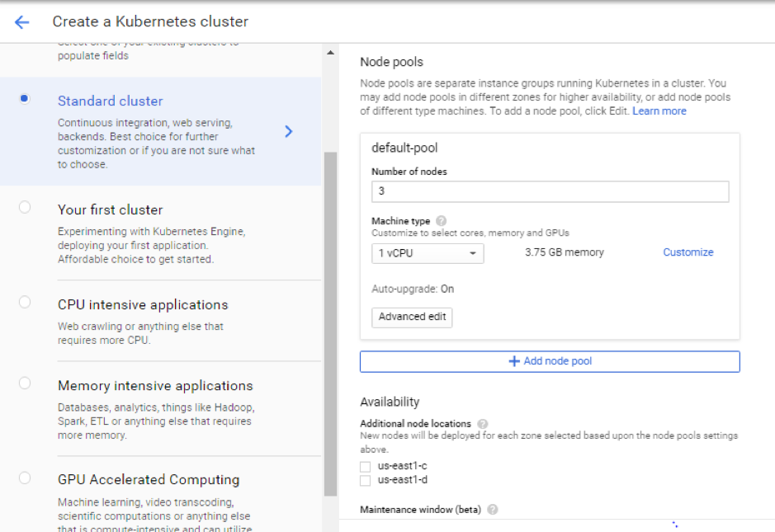Screen dimensions: 775x532
Task: Click the sidebar scroll up arrow
Action: pos(330,54)
